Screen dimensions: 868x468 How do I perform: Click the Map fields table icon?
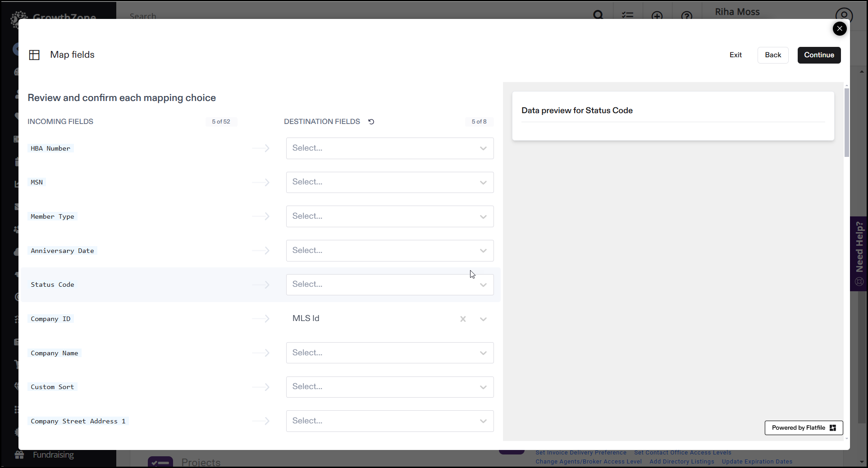click(x=34, y=55)
